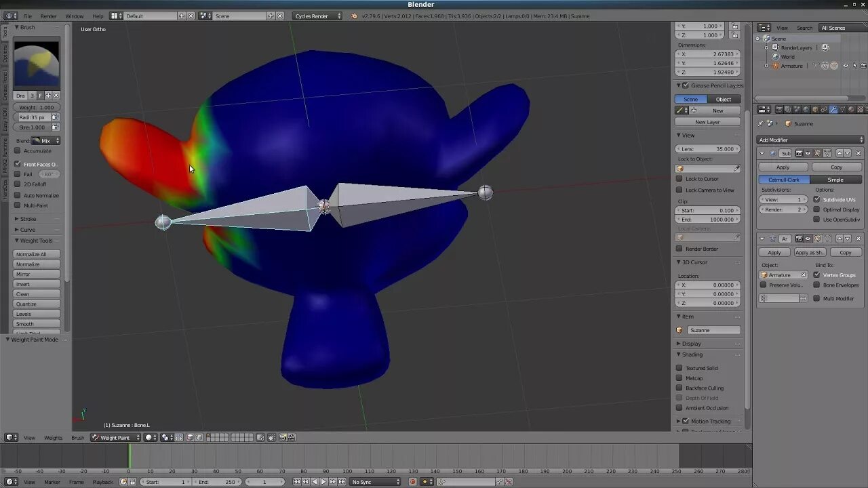Toggle the fake user F button for brush
This screenshot has width=868, height=488.
click(40, 96)
